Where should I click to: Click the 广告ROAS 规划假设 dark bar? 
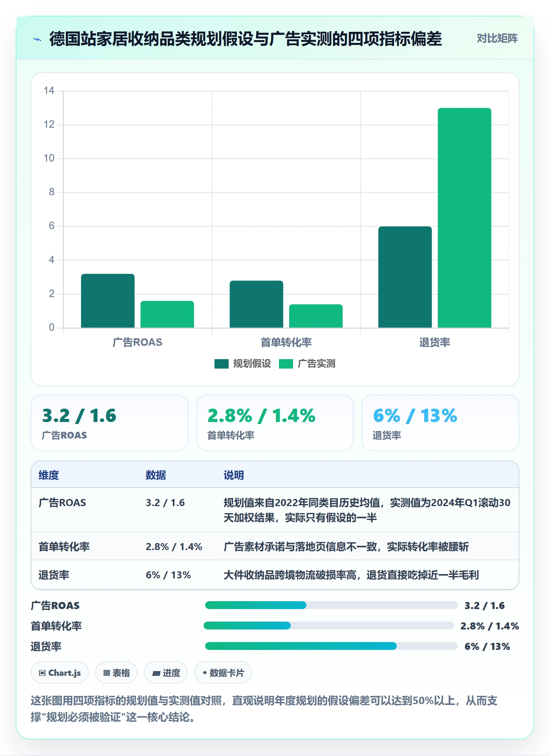[x=108, y=301]
